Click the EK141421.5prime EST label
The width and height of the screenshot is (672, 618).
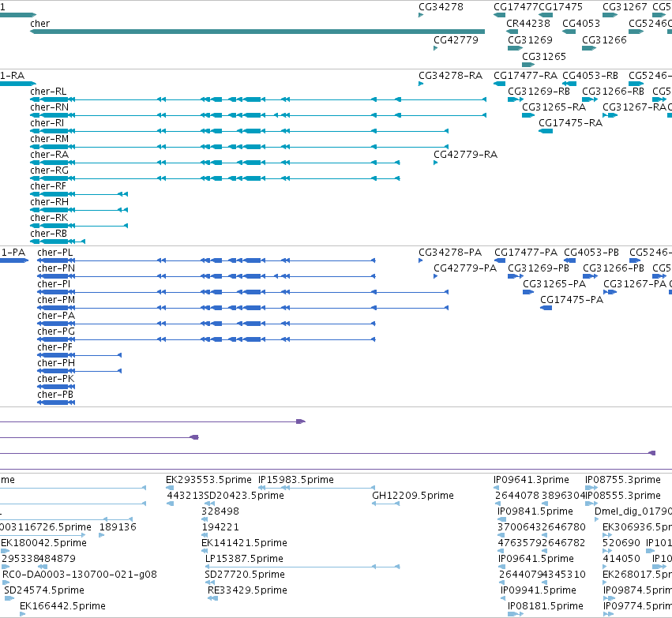pyautogui.click(x=244, y=542)
